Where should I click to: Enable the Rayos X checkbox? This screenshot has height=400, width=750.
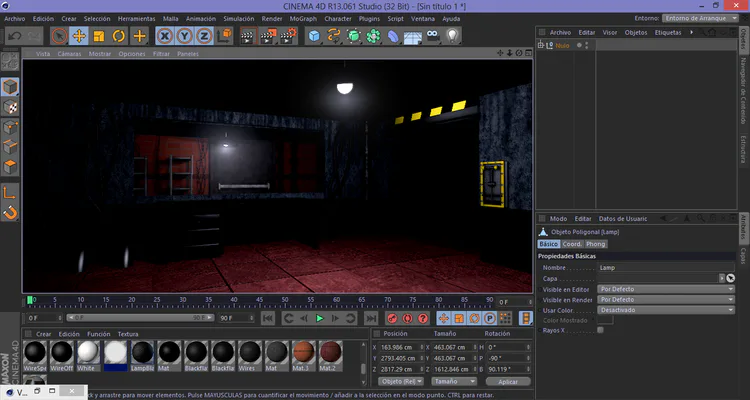click(x=600, y=330)
